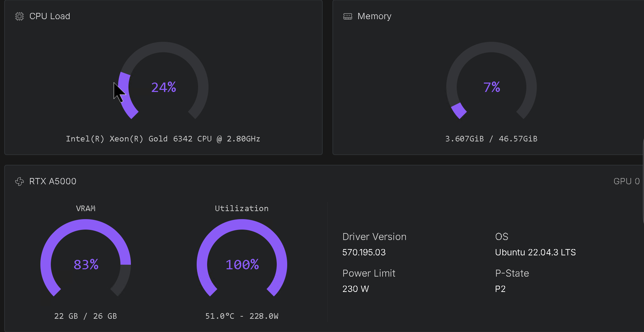This screenshot has height=332, width=644.
Task: Select the Memory usage gauge
Action: tap(492, 87)
